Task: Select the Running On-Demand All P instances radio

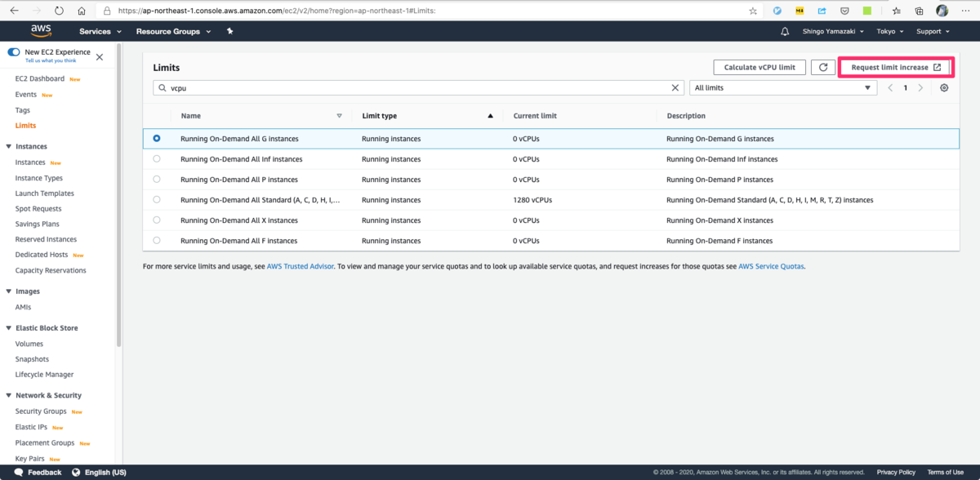Action: coord(157,180)
